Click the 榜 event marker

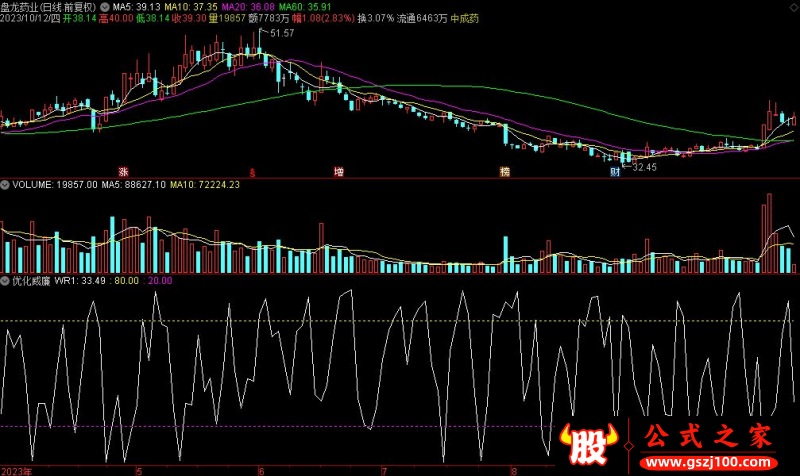click(x=505, y=171)
